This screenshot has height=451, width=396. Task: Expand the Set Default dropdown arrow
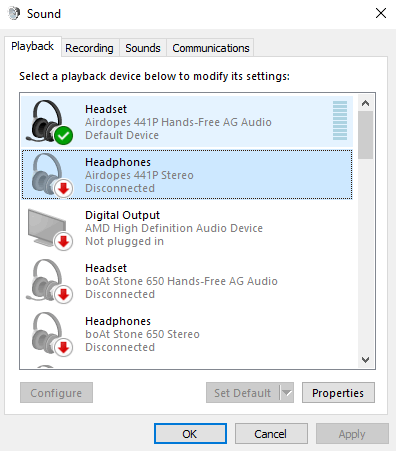point(287,393)
